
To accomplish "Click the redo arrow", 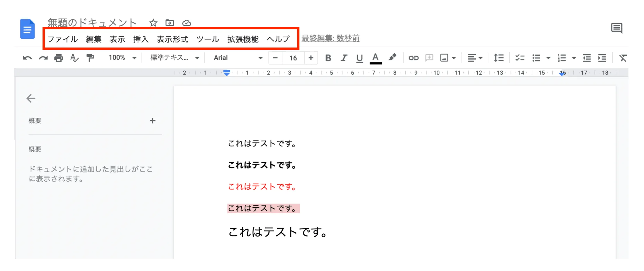I will click(43, 58).
